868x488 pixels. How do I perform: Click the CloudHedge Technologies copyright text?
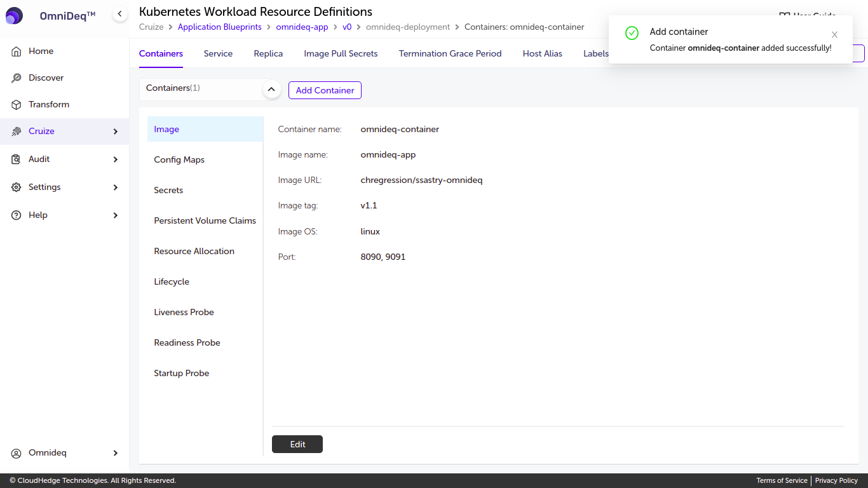coord(93,480)
